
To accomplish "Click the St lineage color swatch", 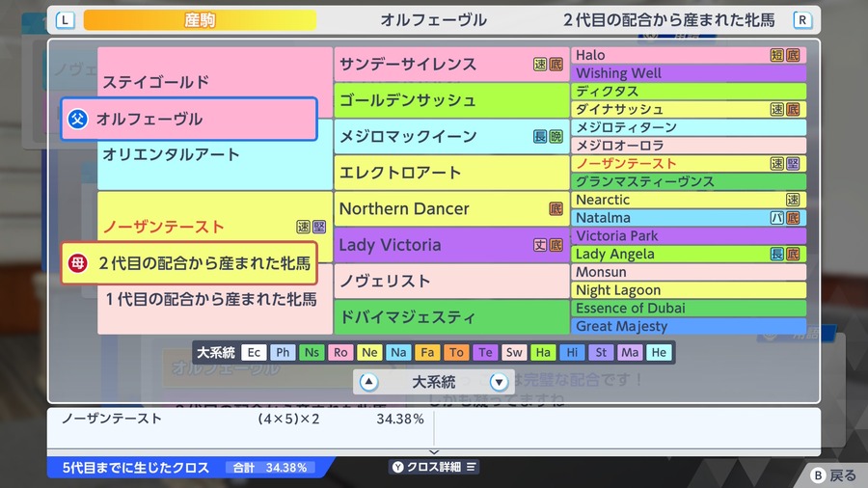I will 601,352.
